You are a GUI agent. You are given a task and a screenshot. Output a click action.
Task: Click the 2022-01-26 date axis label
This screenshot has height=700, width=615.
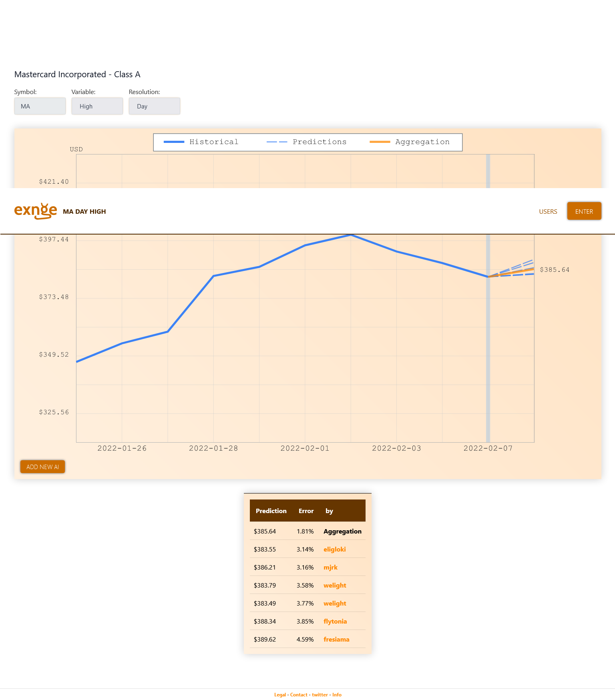tap(122, 448)
